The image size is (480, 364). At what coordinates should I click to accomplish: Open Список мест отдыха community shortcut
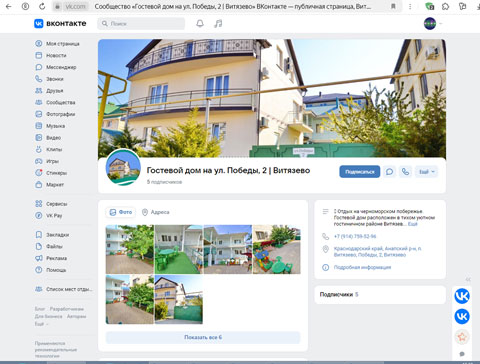point(64,289)
